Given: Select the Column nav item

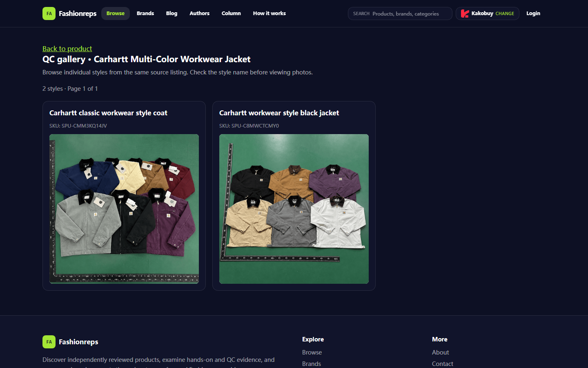Looking at the screenshot, I should 231,13.
